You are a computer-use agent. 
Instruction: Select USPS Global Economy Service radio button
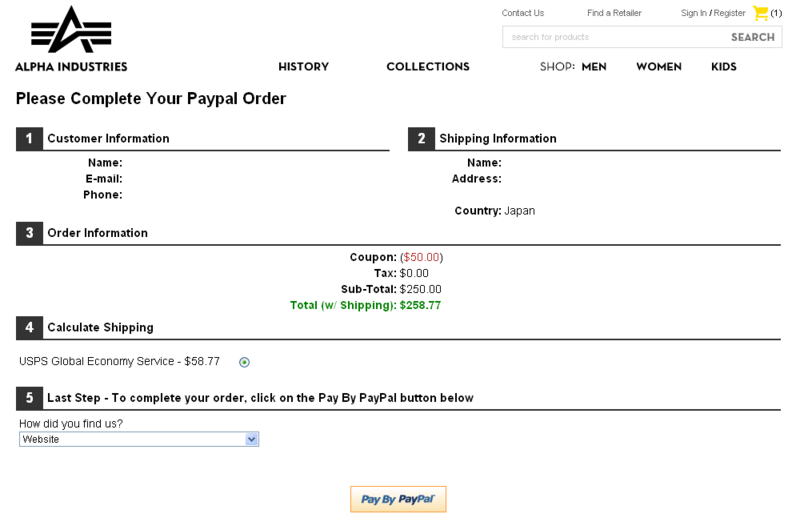(x=244, y=362)
